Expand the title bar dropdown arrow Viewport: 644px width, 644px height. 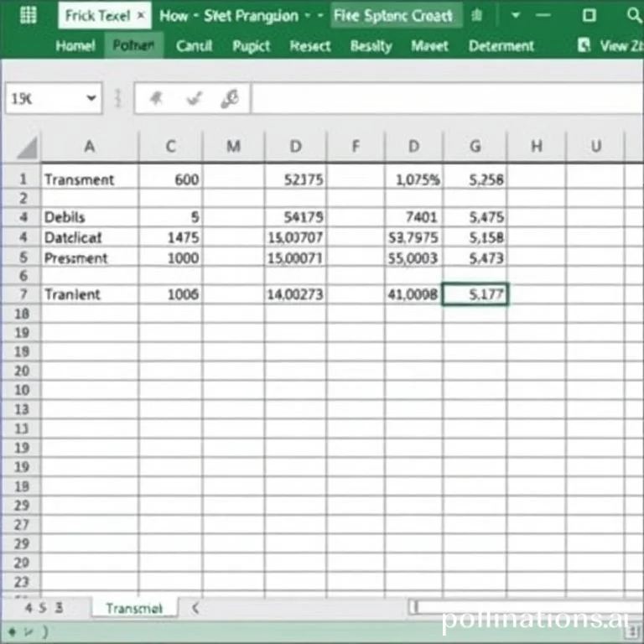(515, 15)
